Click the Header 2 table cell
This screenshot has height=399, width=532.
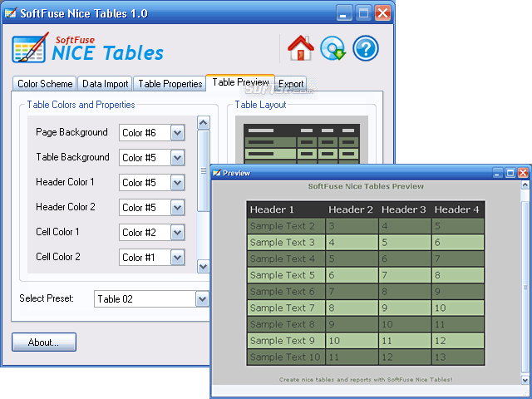click(352, 209)
